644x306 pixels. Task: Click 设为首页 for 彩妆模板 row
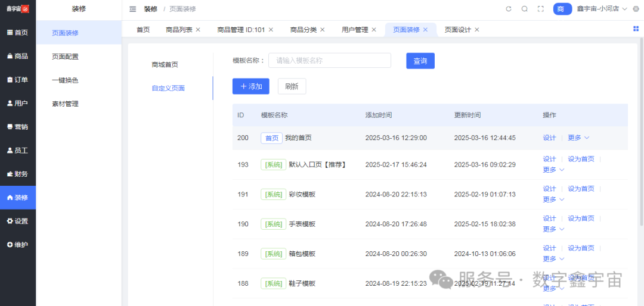[581, 189]
